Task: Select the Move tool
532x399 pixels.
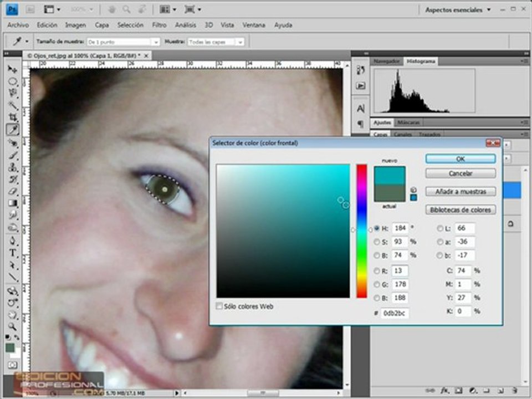Action: pos(13,69)
